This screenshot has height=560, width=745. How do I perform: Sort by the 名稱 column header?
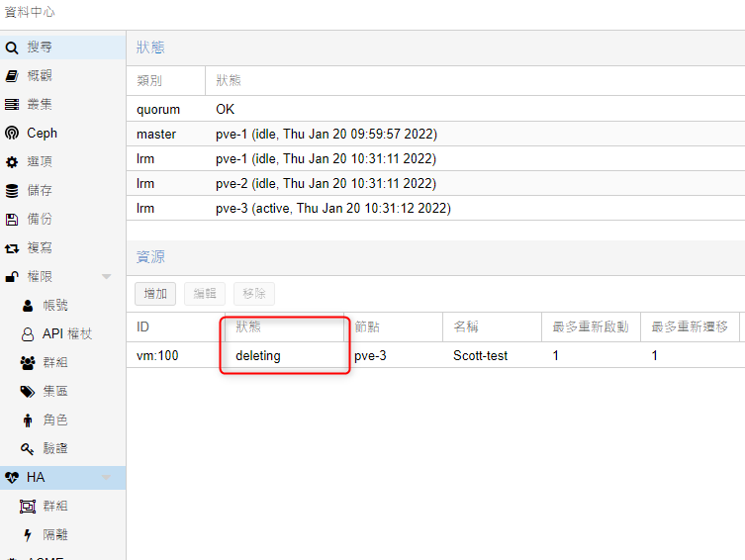[493, 327]
